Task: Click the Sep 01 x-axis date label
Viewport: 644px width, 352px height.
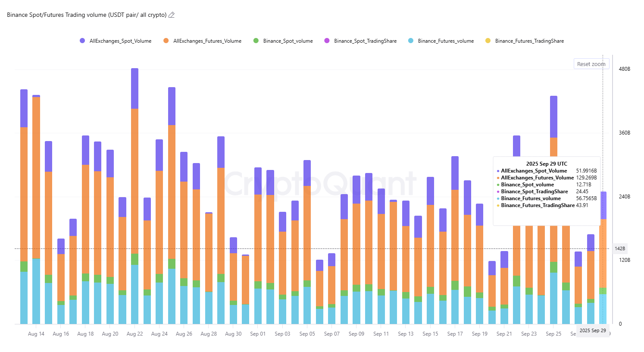Action: coord(258,334)
